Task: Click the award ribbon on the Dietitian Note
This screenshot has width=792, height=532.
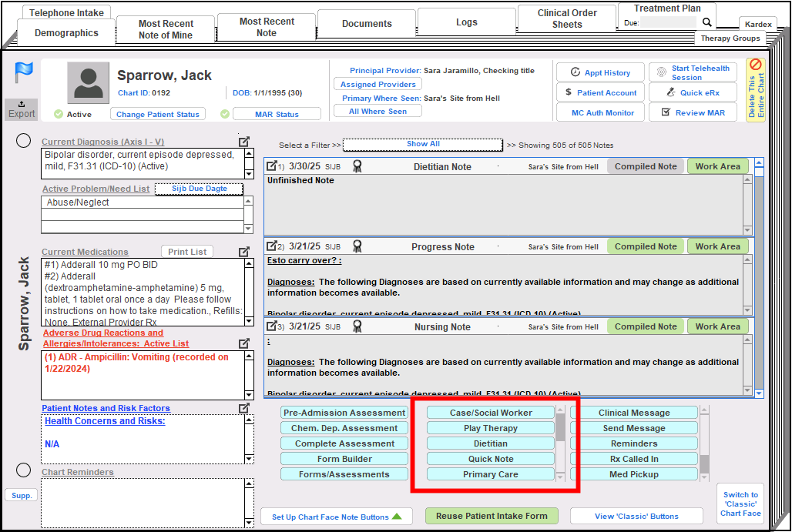Action: [357, 166]
